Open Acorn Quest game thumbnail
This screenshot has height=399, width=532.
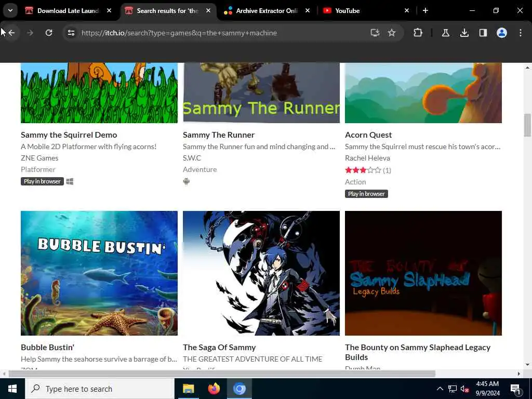[423, 92]
